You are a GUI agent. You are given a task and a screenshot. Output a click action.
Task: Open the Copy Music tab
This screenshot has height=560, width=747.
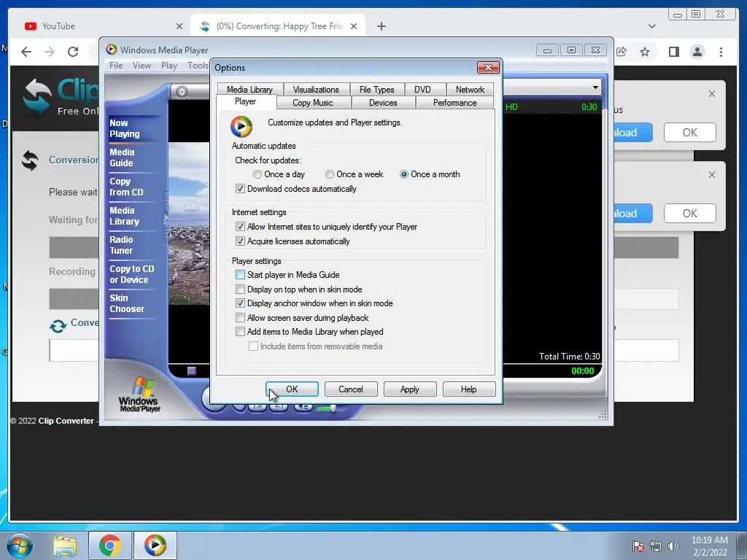pyautogui.click(x=312, y=103)
